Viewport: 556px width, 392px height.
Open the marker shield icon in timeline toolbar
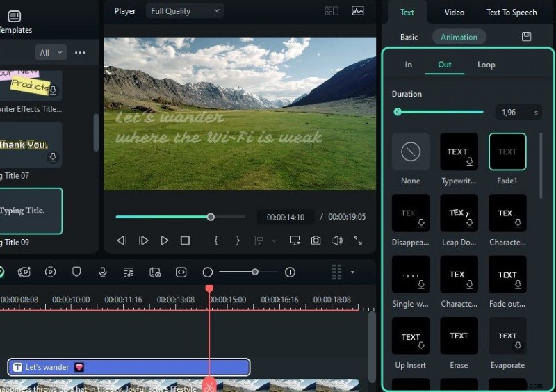click(x=76, y=272)
